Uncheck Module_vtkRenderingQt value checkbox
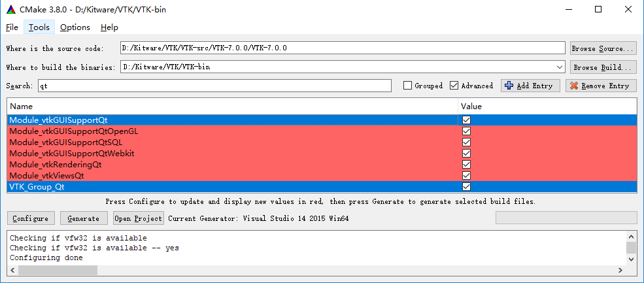This screenshot has height=283, width=644. click(x=466, y=164)
